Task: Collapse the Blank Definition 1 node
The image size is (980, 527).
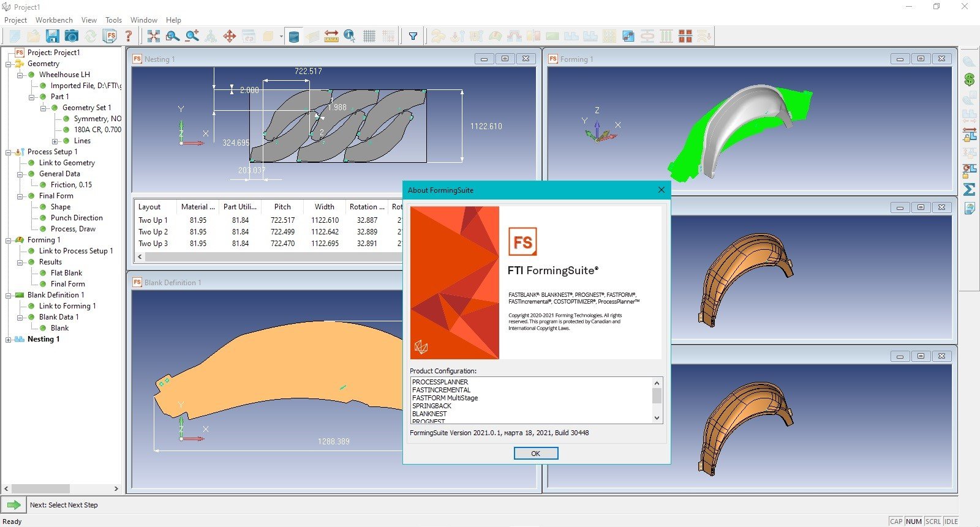Action: click(x=9, y=295)
